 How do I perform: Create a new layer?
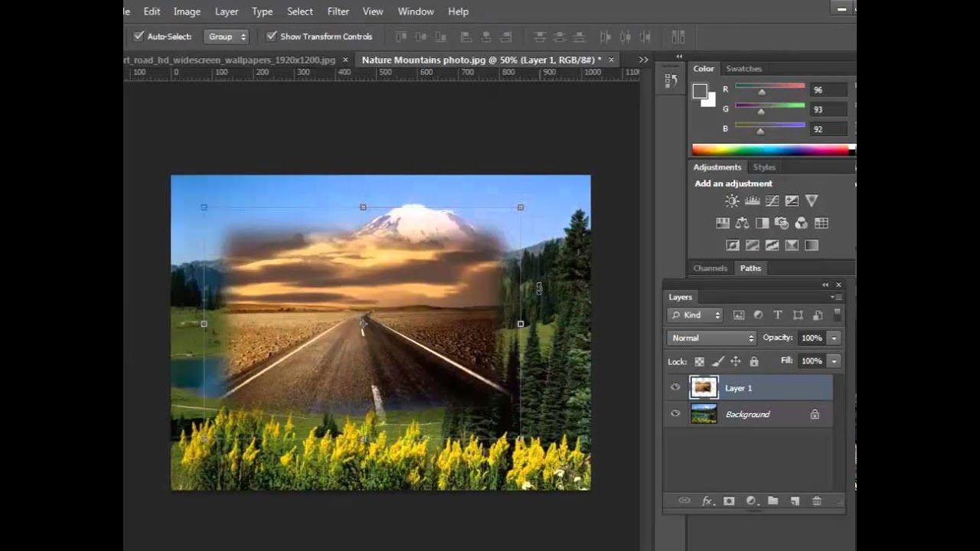tap(795, 500)
